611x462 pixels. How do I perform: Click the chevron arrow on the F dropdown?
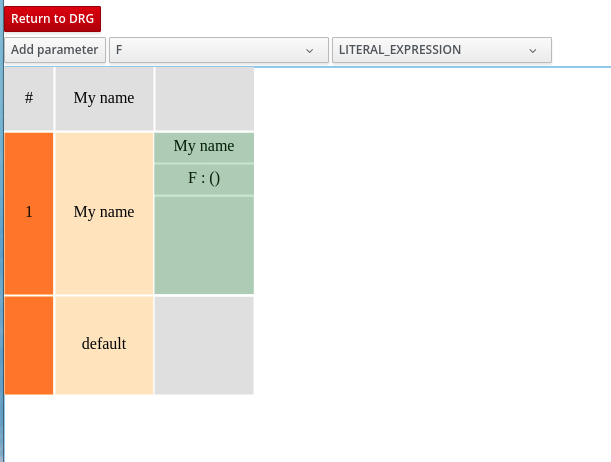[x=309, y=50]
